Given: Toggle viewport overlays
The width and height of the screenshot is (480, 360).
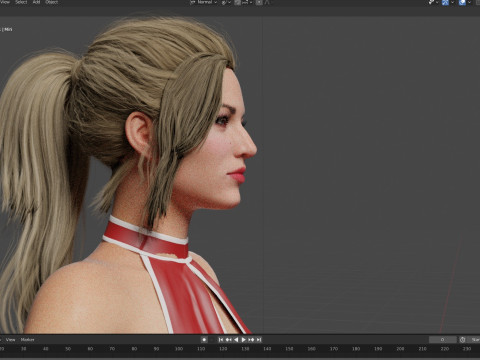Looking at the screenshot, I should [462, 2].
